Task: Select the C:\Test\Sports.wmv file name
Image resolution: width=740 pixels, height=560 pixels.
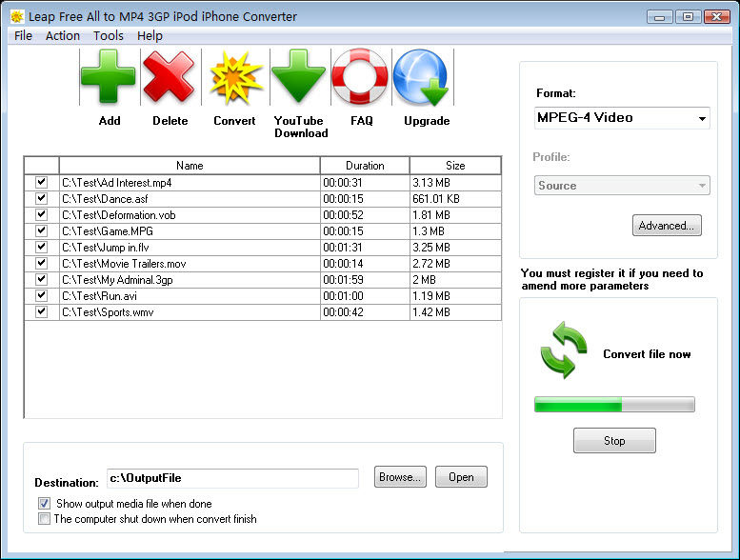Action: pos(108,311)
